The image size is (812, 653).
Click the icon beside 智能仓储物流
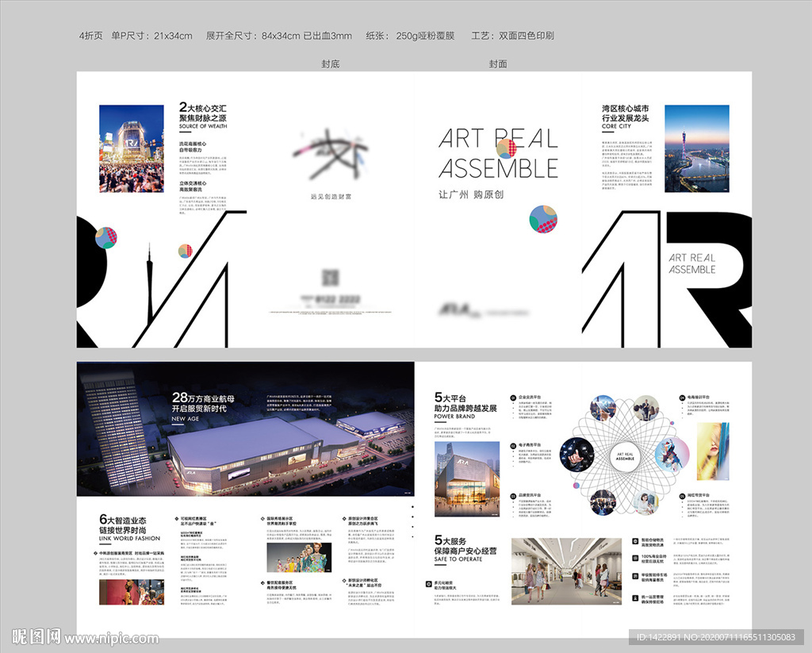click(x=635, y=541)
